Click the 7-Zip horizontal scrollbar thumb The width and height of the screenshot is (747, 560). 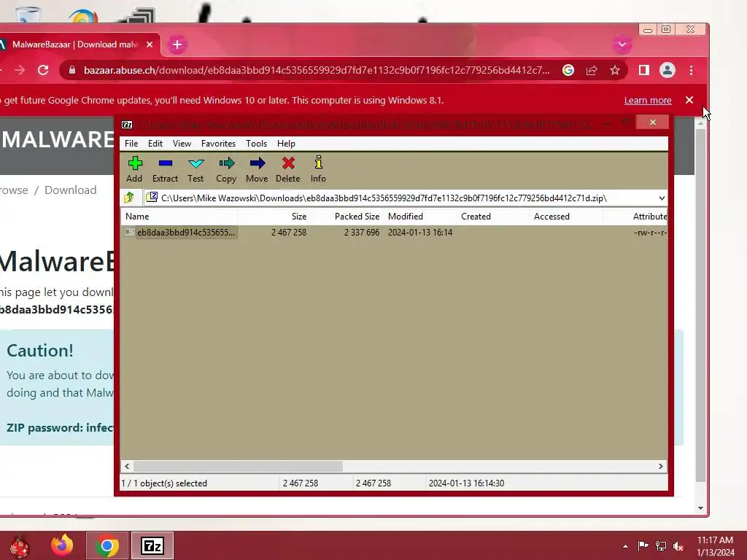(238, 466)
